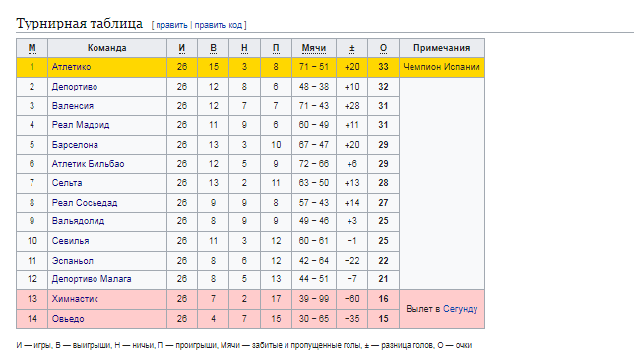Visit the Депортиво Малага page
This screenshot has width=634, height=364.
[x=92, y=279]
